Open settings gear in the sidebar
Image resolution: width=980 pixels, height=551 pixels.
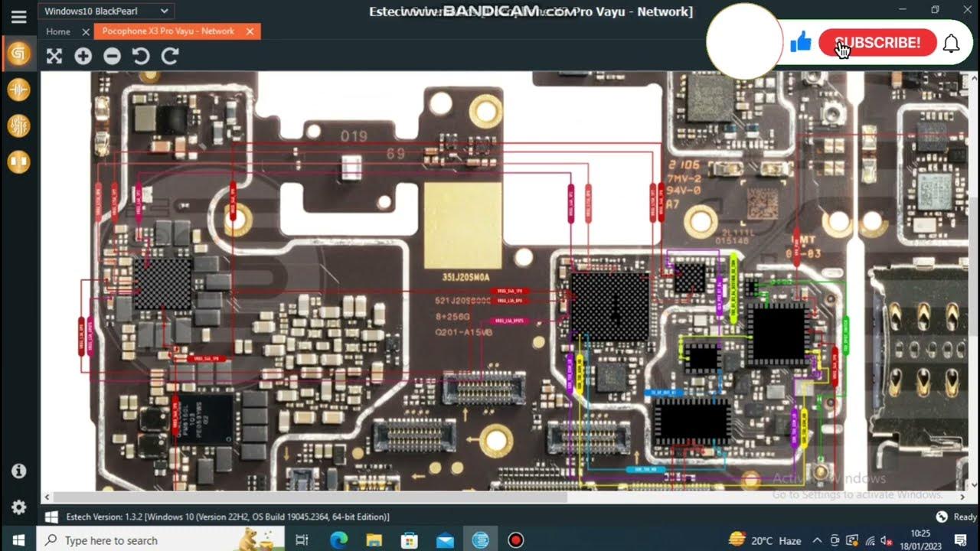[x=19, y=507]
